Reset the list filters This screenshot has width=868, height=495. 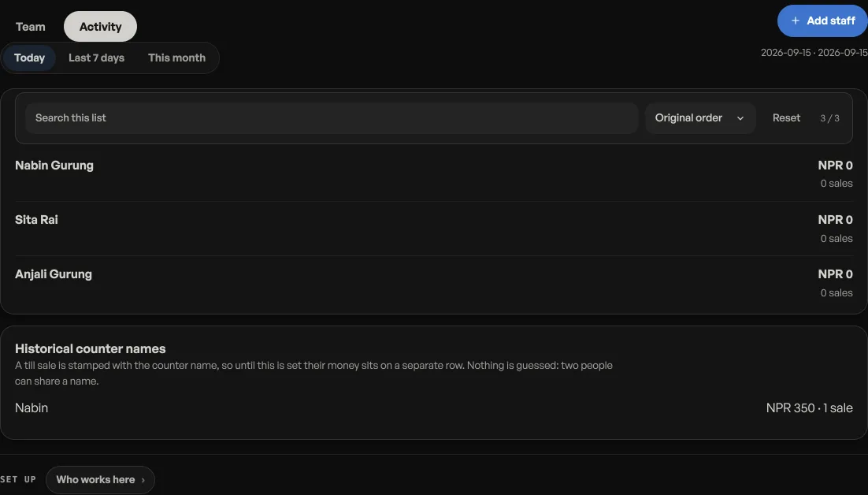[x=786, y=118]
